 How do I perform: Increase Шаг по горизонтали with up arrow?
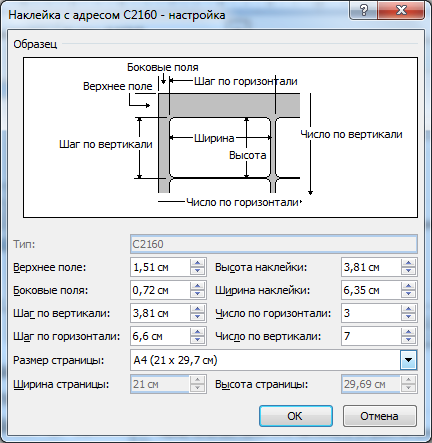(x=197, y=332)
